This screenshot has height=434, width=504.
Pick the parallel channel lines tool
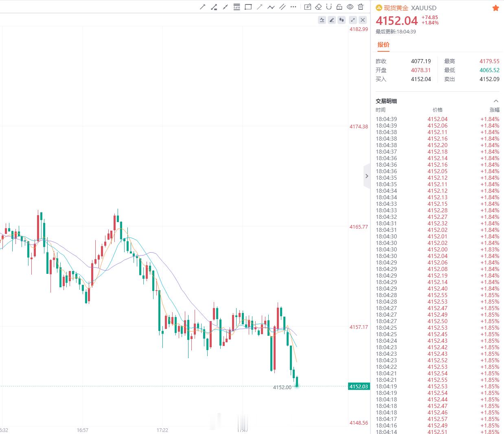(x=282, y=7)
